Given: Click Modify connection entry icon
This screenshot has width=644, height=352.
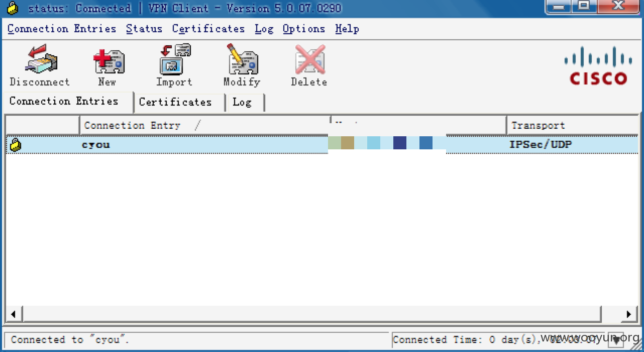Looking at the screenshot, I should coord(242,65).
